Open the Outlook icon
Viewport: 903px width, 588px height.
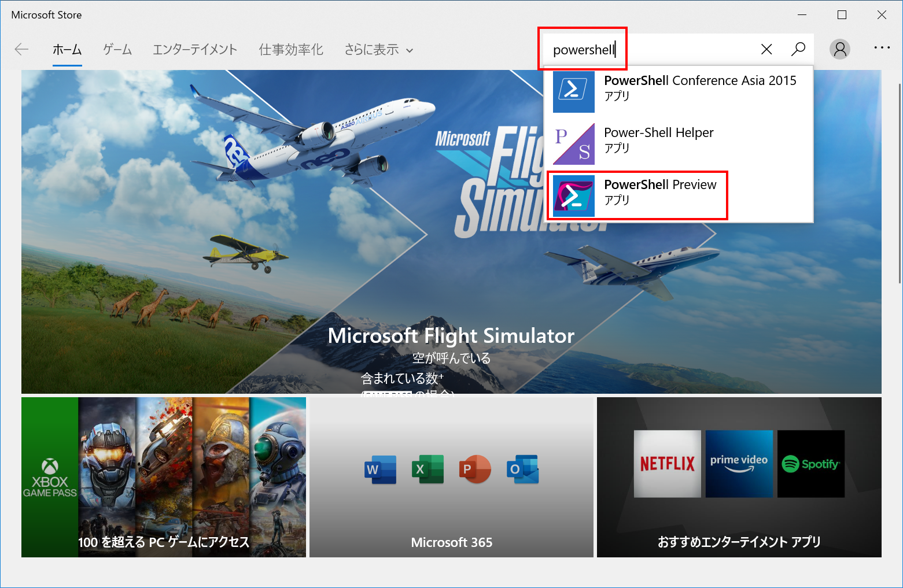pyautogui.click(x=522, y=469)
